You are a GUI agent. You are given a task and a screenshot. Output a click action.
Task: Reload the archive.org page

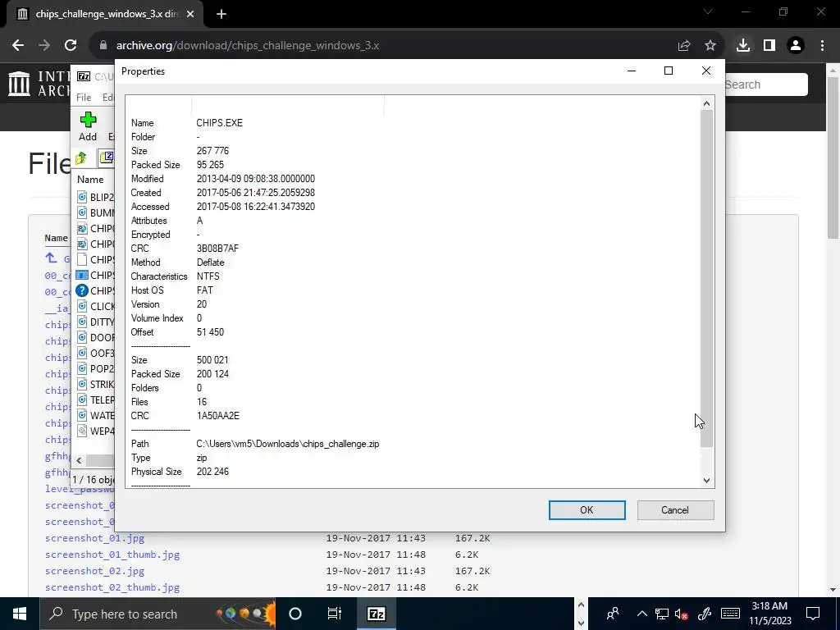pyautogui.click(x=71, y=46)
